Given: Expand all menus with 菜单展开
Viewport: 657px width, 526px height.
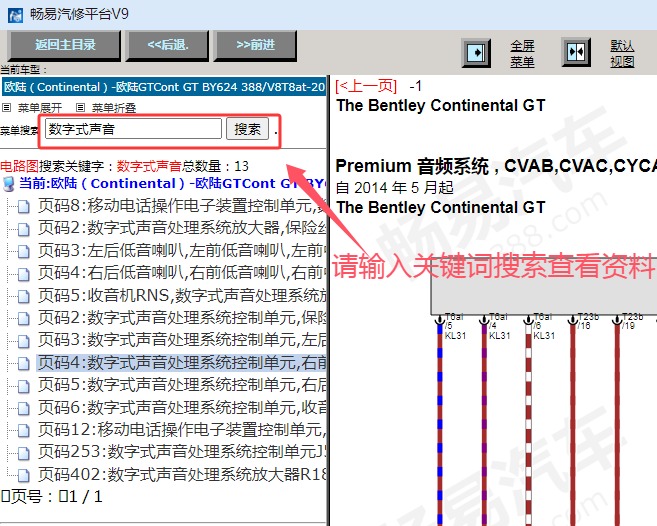Looking at the screenshot, I should (40, 108).
